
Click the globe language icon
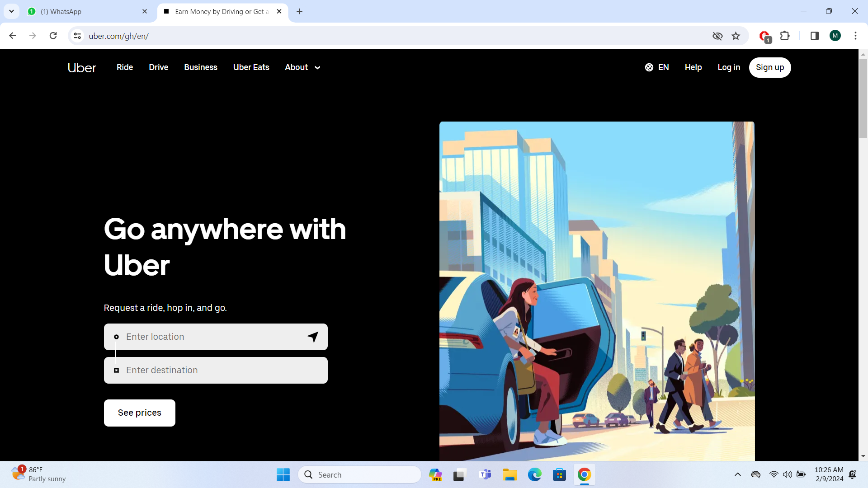coord(649,67)
